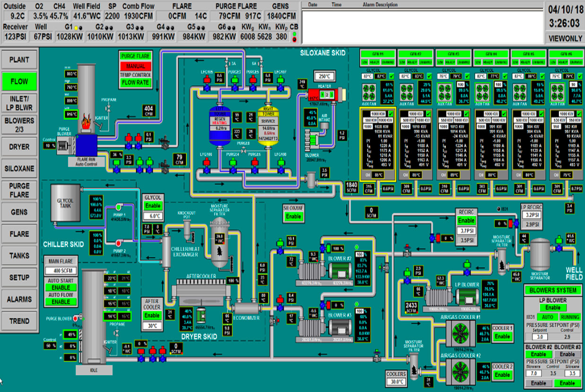Toggle the GEN #1 Glycol checkbox
The width and height of the screenshot is (585, 392).
(x=391, y=76)
